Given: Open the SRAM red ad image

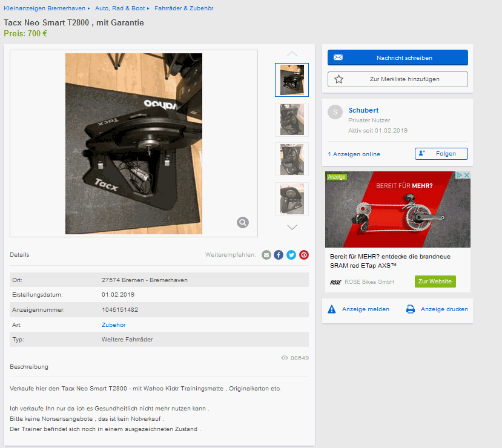Looking at the screenshot, I should coord(398,209).
